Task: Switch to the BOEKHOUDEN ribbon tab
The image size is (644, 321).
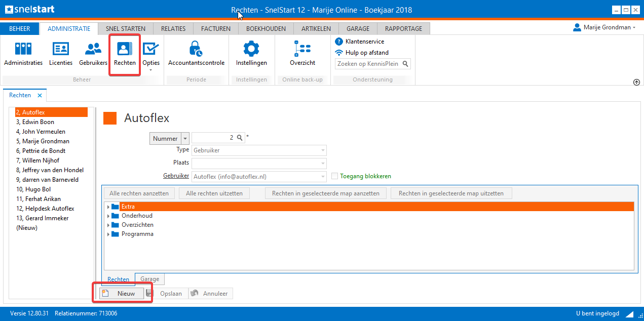Action: tap(266, 29)
